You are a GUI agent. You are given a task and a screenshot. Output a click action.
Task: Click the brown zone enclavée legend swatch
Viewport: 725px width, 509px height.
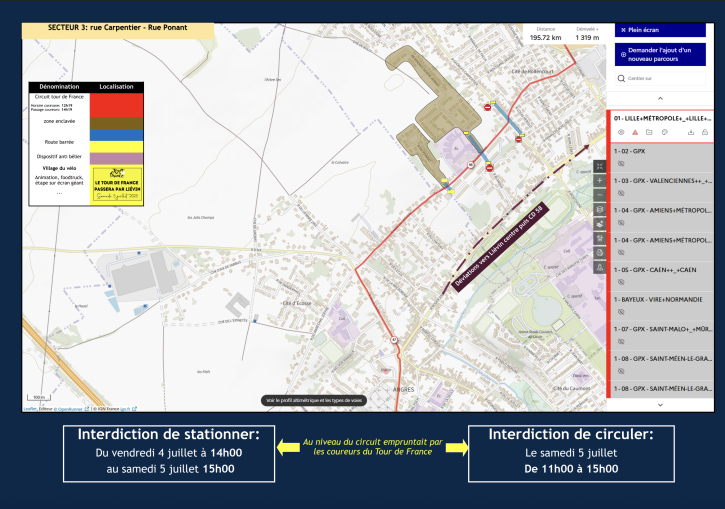pos(116,123)
